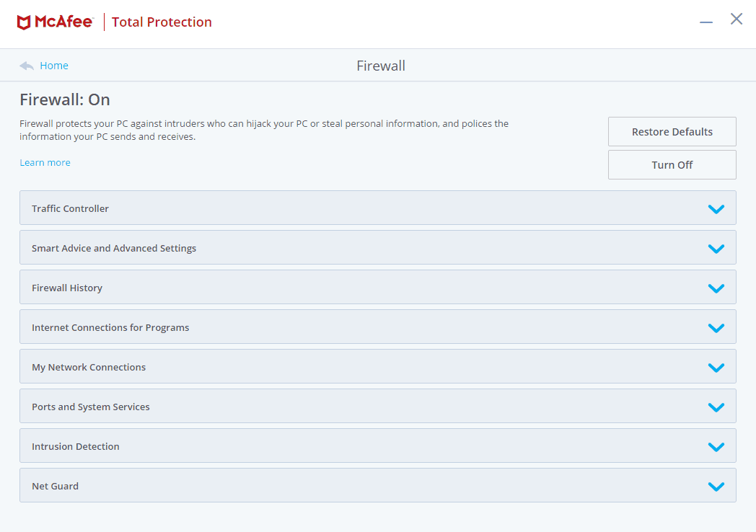The height and width of the screenshot is (532, 756).
Task: Click the Net Guard chevron arrow
Action: pyautogui.click(x=716, y=486)
